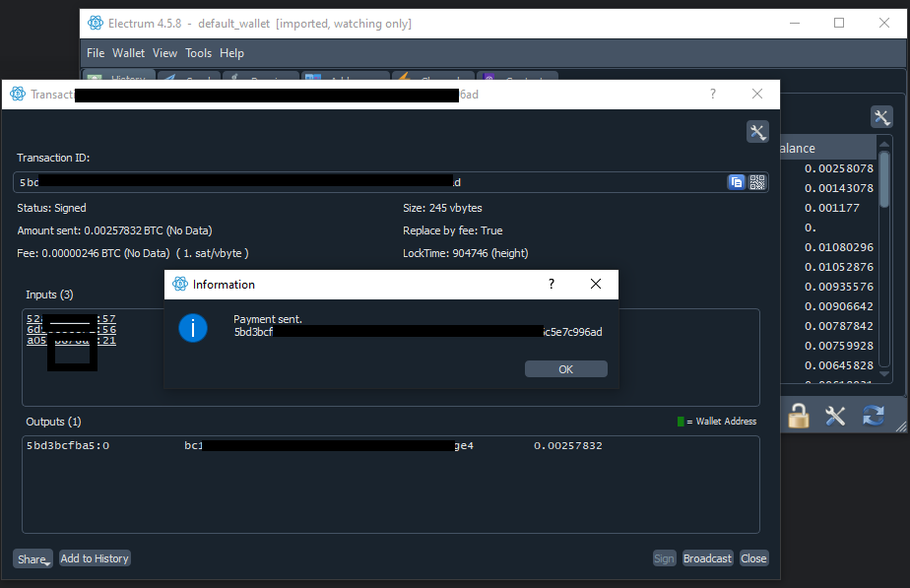Select the balance row 0.00258078
Viewport: 910px width, 588px height.
coord(839,168)
